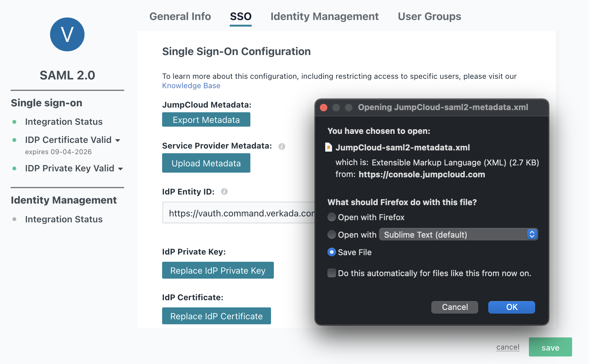Expand IDP Private Key Valid arrow
Image resolution: width=589 pixels, height=364 pixels.
120,169
